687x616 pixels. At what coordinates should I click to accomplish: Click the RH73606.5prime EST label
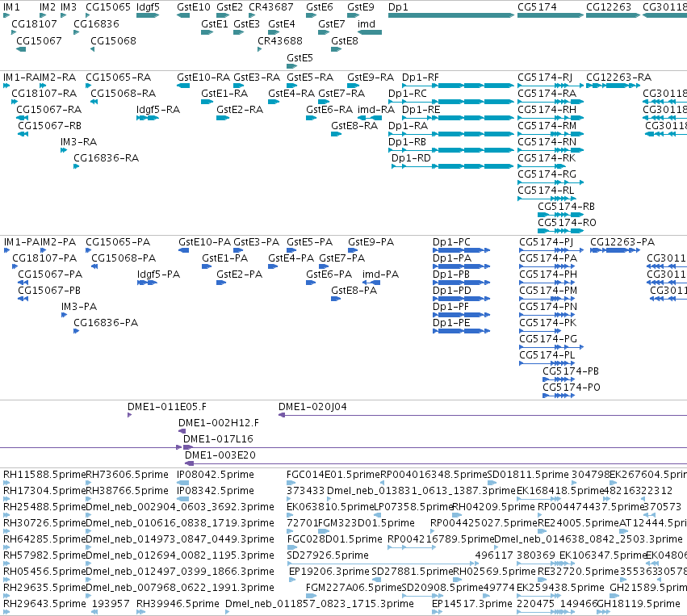click(127, 475)
